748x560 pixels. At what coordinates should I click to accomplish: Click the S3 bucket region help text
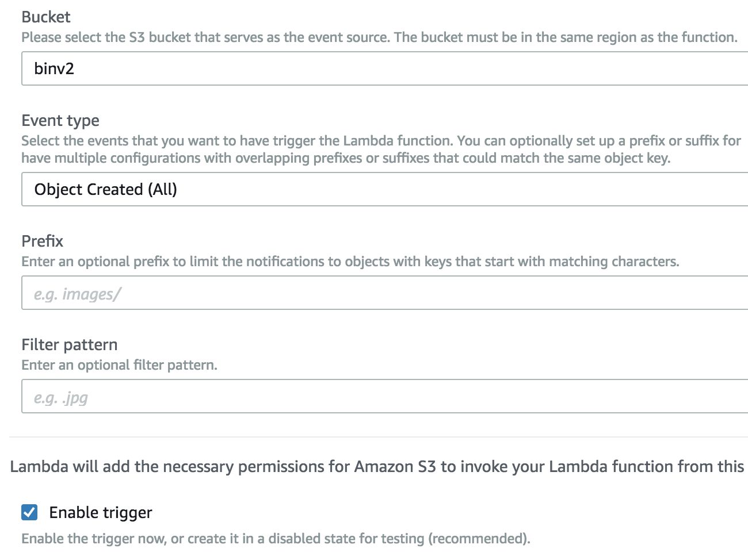coord(380,37)
